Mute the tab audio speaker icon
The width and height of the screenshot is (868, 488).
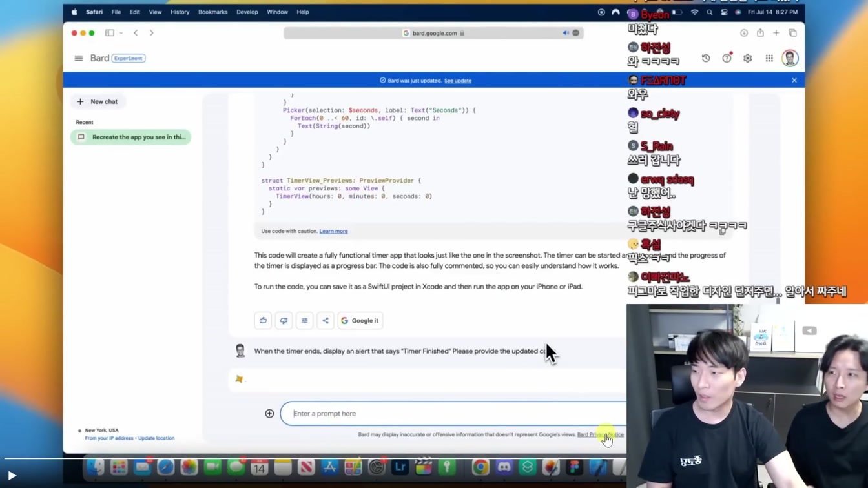566,33
